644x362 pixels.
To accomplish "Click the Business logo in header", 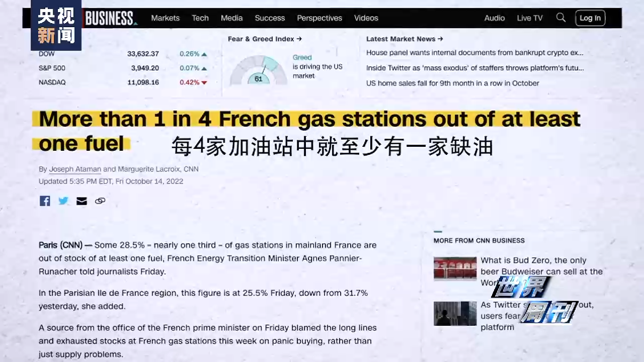I will 110,19.
